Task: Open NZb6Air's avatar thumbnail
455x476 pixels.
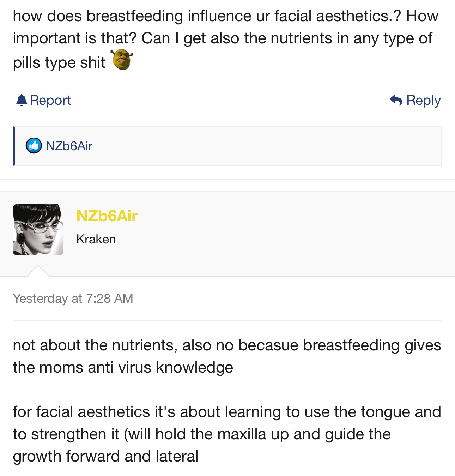Action: [38, 230]
